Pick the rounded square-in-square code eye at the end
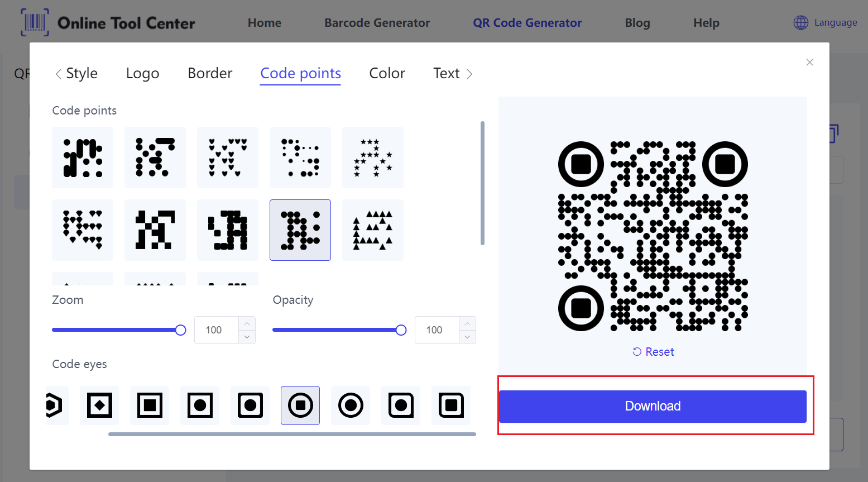Viewport: 868px width, 482px height. coord(451,405)
